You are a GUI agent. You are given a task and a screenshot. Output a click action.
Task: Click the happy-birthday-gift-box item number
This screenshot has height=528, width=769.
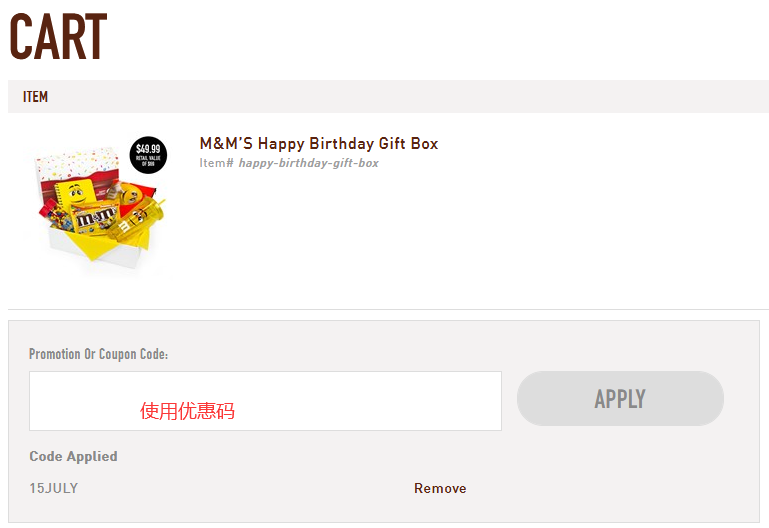click(x=308, y=163)
